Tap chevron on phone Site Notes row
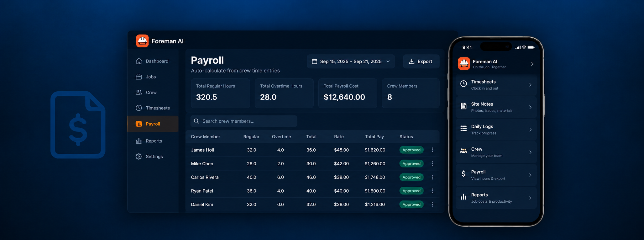Screen dimensions: 644x240 pyautogui.click(x=530, y=107)
